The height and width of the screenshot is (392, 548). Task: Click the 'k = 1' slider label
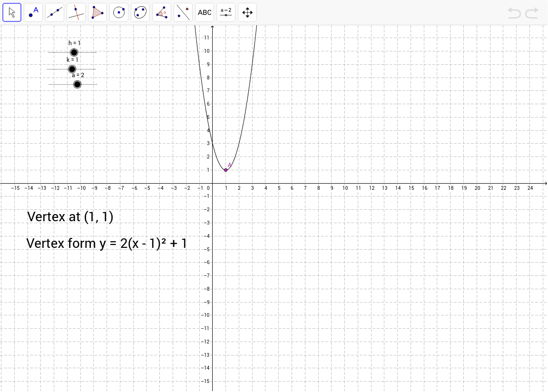(x=72, y=60)
